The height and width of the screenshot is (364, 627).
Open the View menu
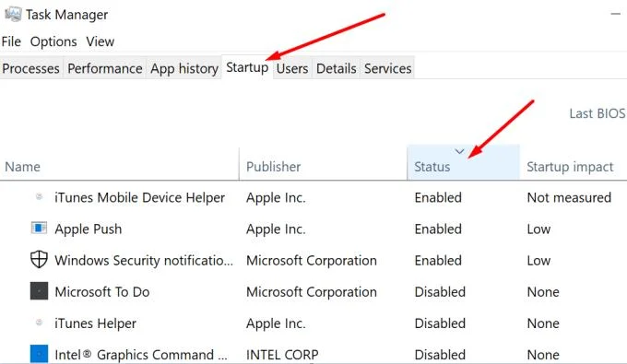coord(100,41)
